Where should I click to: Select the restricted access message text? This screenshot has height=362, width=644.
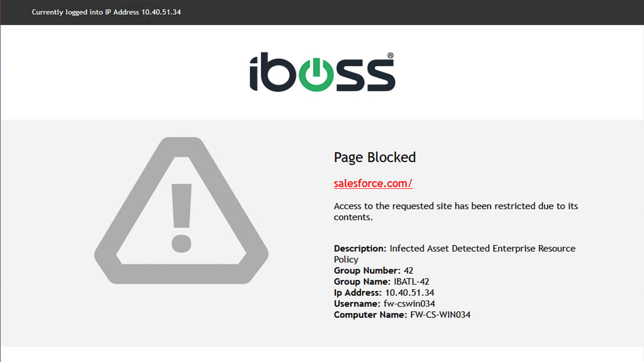(455, 211)
